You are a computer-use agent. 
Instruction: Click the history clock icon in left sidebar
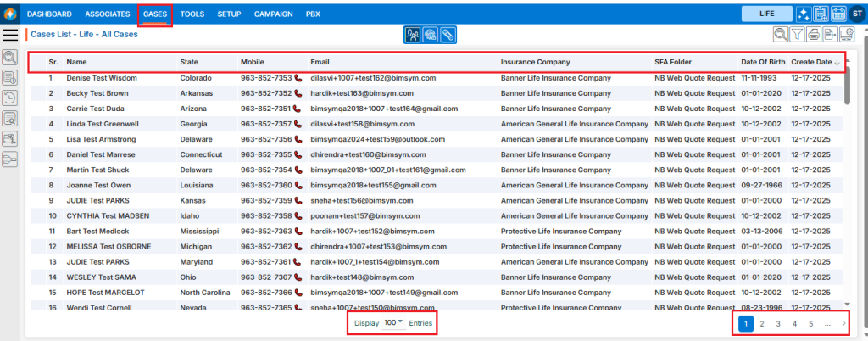[10, 98]
